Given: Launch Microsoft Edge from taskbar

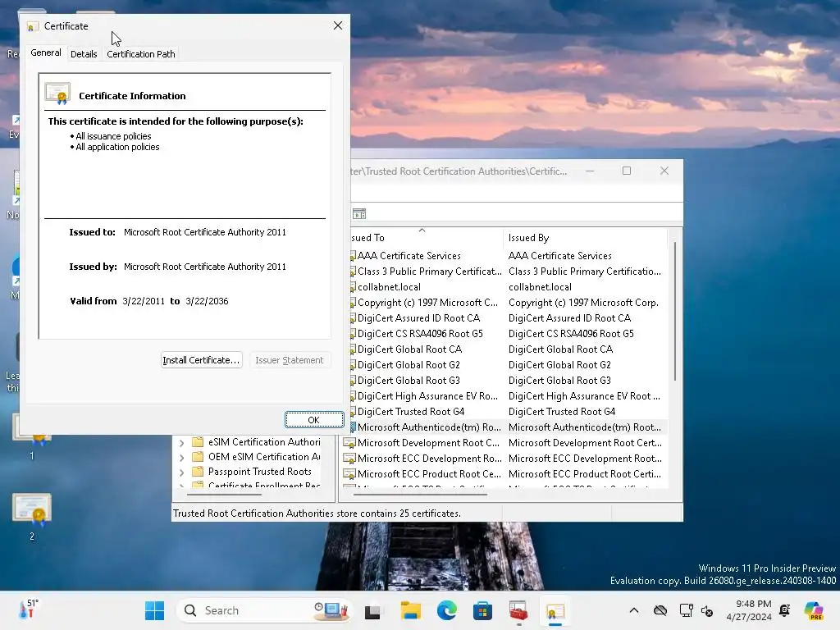Looking at the screenshot, I should 447,610.
